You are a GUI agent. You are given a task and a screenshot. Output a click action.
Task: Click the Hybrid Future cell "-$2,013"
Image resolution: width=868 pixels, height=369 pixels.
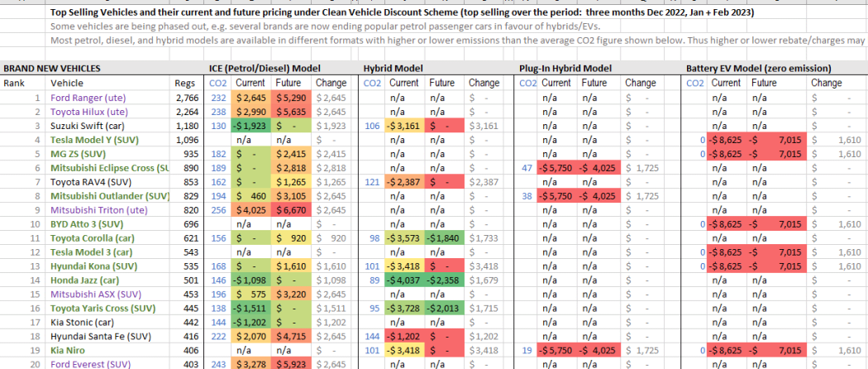point(446,309)
